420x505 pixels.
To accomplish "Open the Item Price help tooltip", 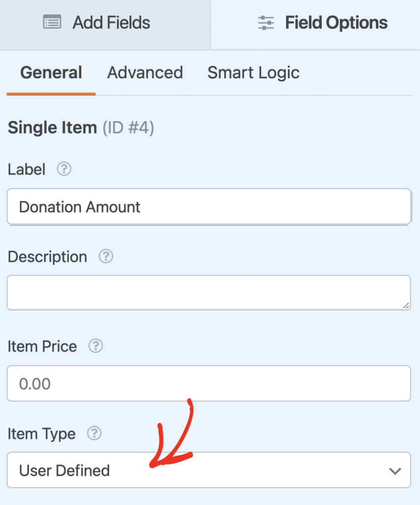I will coord(96,346).
